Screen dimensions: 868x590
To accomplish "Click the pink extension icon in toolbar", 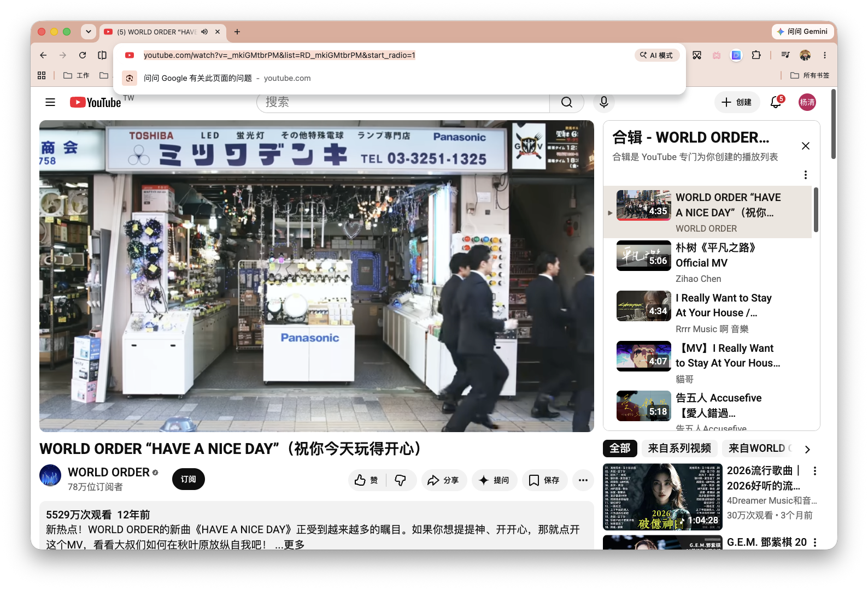I will pyautogui.click(x=717, y=55).
